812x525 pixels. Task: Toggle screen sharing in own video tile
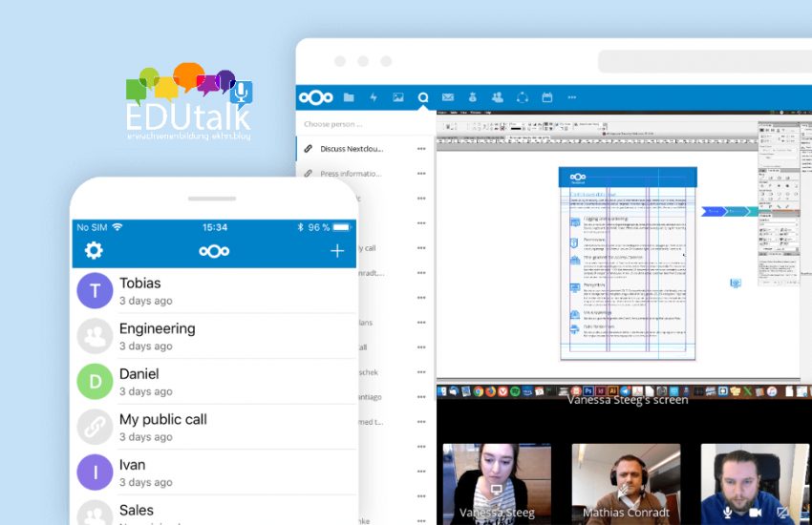[x=782, y=512]
